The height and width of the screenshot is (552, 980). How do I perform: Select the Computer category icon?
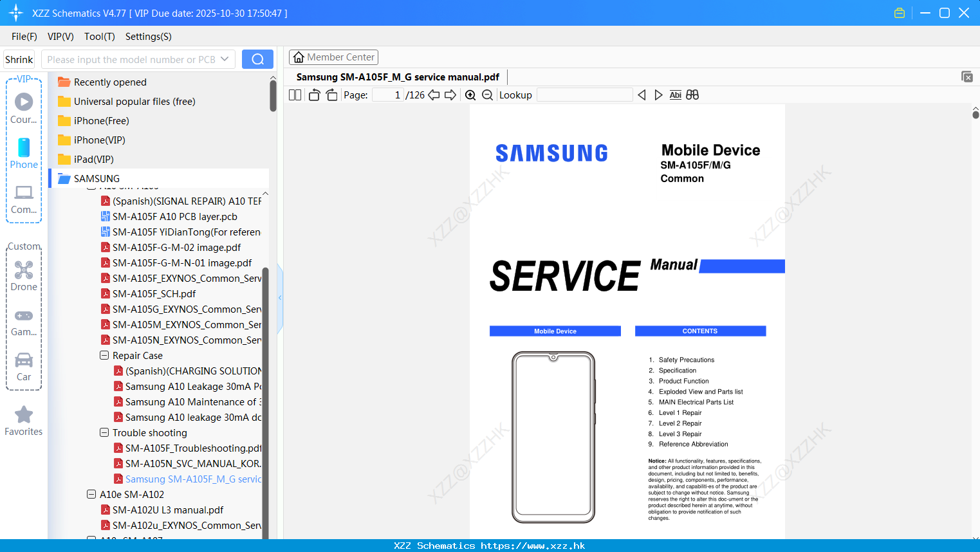click(x=24, y=199)
